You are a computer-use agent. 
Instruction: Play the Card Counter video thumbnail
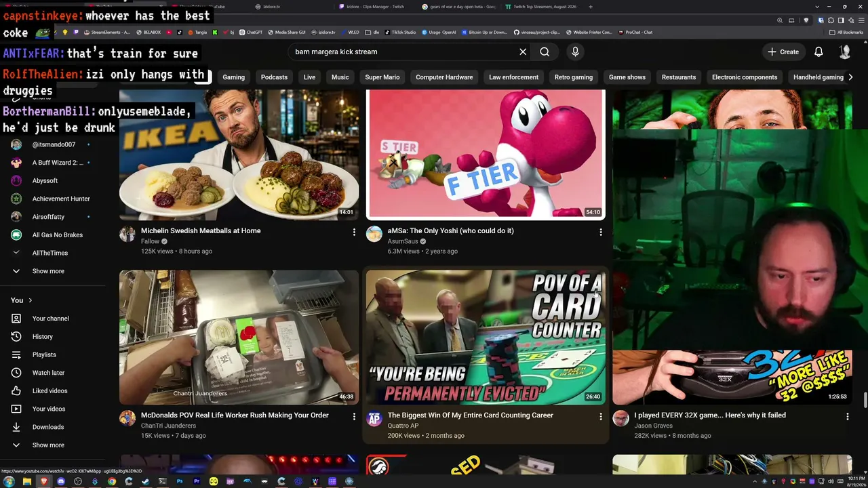486,338
